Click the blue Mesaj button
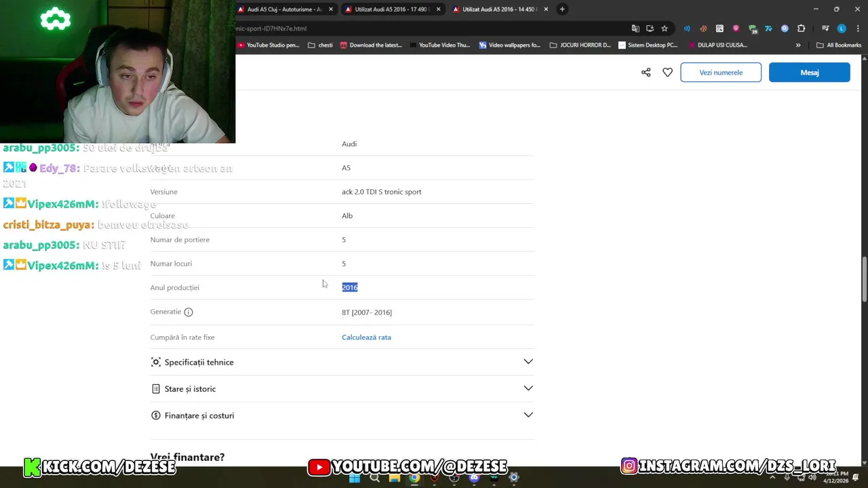 click(809, 73)
